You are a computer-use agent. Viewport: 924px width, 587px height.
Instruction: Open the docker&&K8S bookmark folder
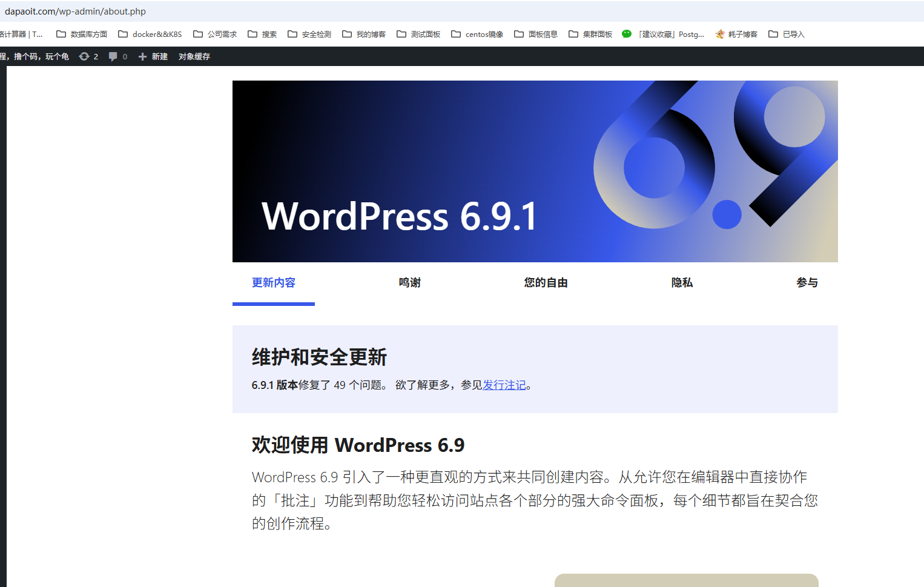point(150,35)
